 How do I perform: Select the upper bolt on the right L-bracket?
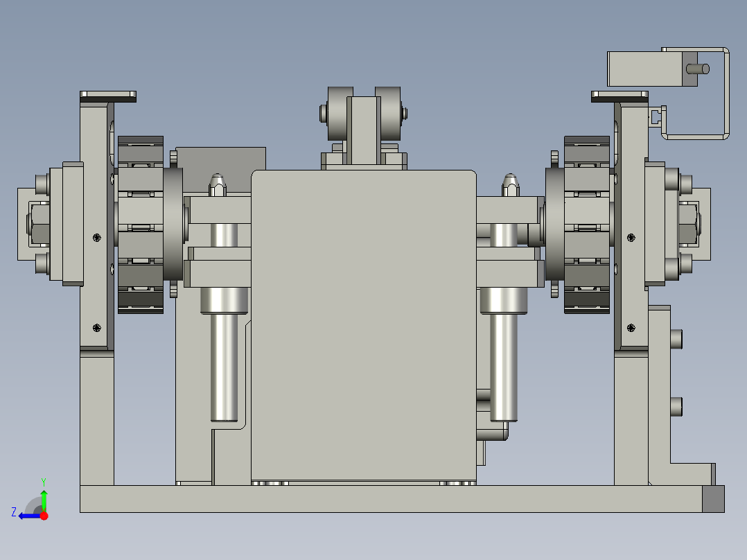676,339
